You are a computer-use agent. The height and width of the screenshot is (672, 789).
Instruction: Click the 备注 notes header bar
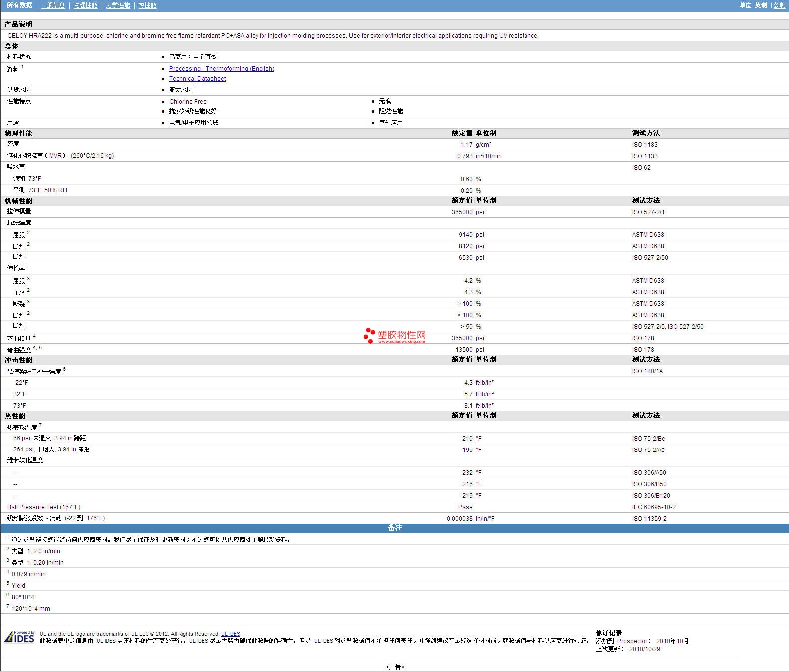pos(394,528)
